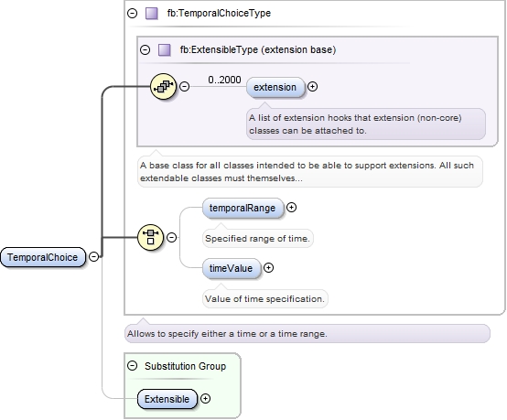The image size is (507, 420).
Task: Collapse the TemporalChoice root element
Action: (x=93, y=257)
